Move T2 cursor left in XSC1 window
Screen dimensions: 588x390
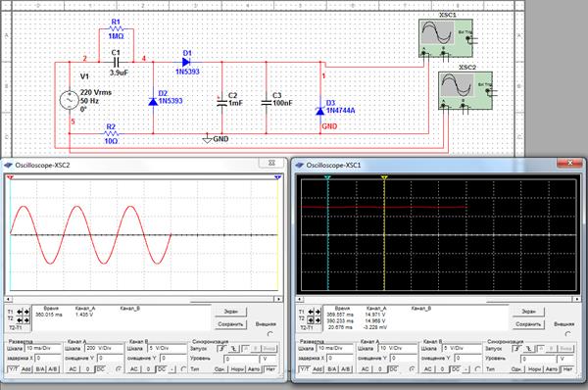(x=311, y=320)
